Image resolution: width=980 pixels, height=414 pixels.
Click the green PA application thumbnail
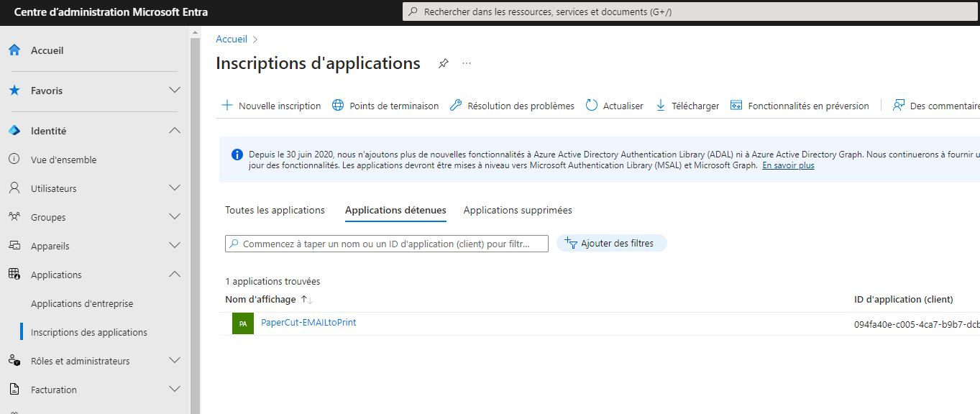click(243, 323)
